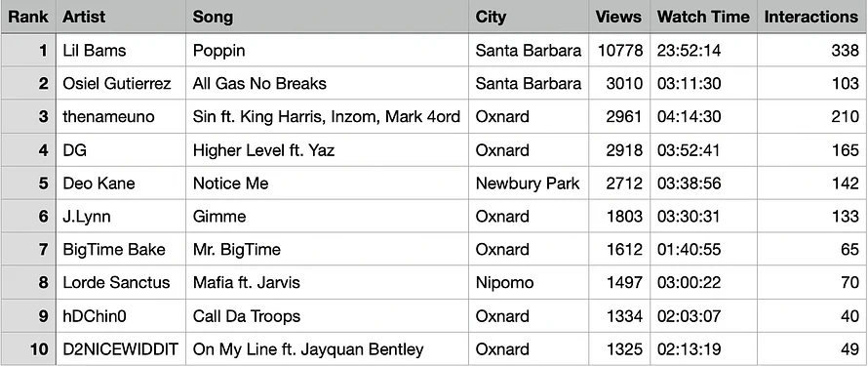Viewport: 868px width, 366px height.
Task: Select the Higher Level ft. Yaz cell
Action: [327, 150]
